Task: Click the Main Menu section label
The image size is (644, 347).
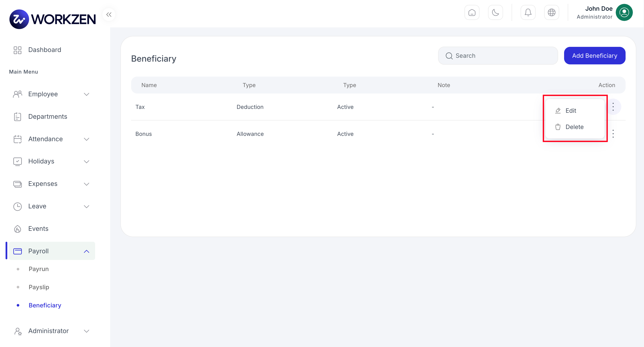Action: (24, 72)
